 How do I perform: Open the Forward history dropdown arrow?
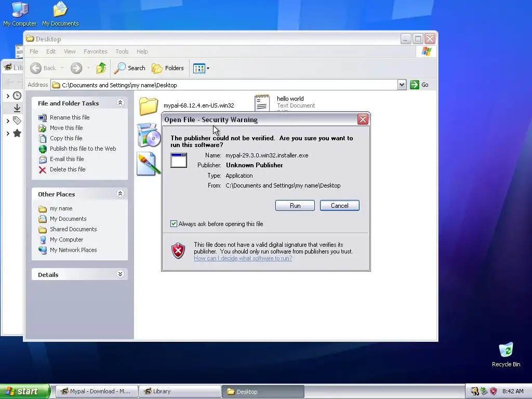tap(88, 68)
